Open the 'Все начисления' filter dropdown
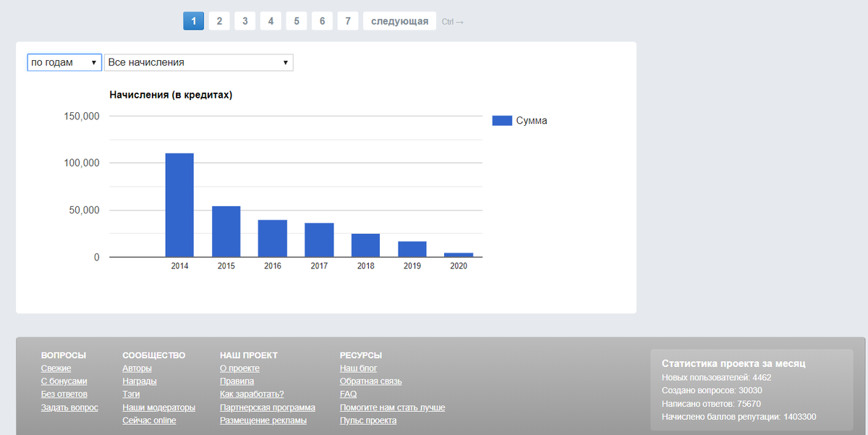868x435 pixels. (x=199, y=62)
